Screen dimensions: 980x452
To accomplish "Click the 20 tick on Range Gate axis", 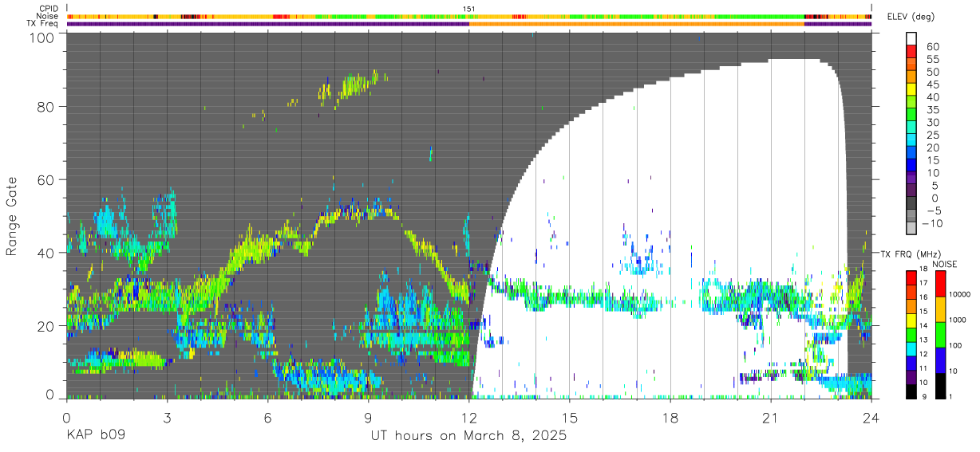I will tap(47, 324).
